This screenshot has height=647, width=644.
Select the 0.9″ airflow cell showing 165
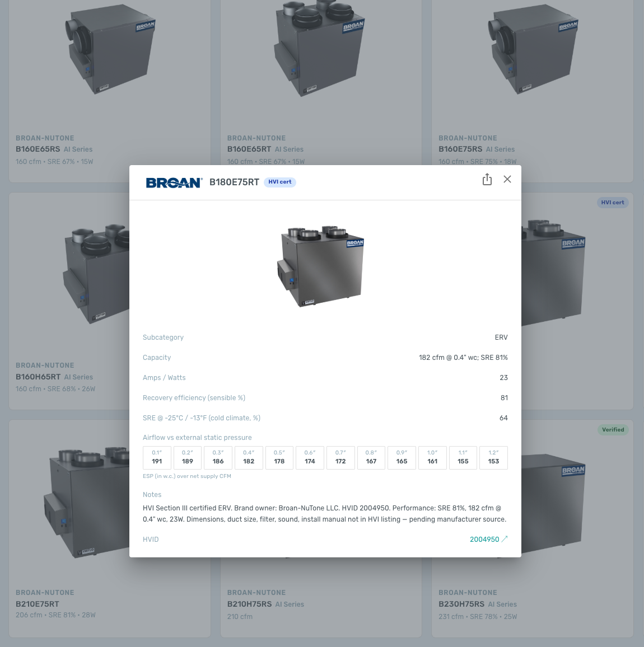coord(402,458)
